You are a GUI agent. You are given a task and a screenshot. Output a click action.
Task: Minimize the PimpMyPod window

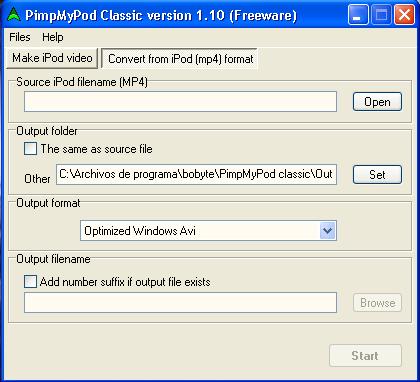coord(358,15)
